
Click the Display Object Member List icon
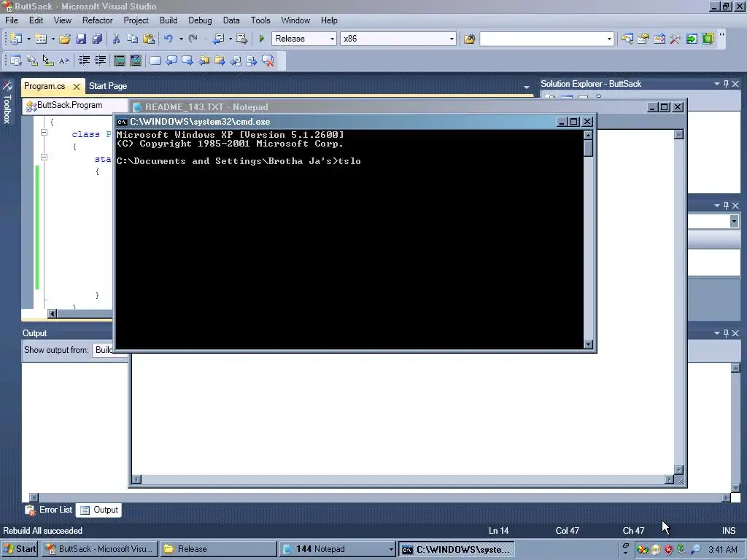click(x=16, y=61)
